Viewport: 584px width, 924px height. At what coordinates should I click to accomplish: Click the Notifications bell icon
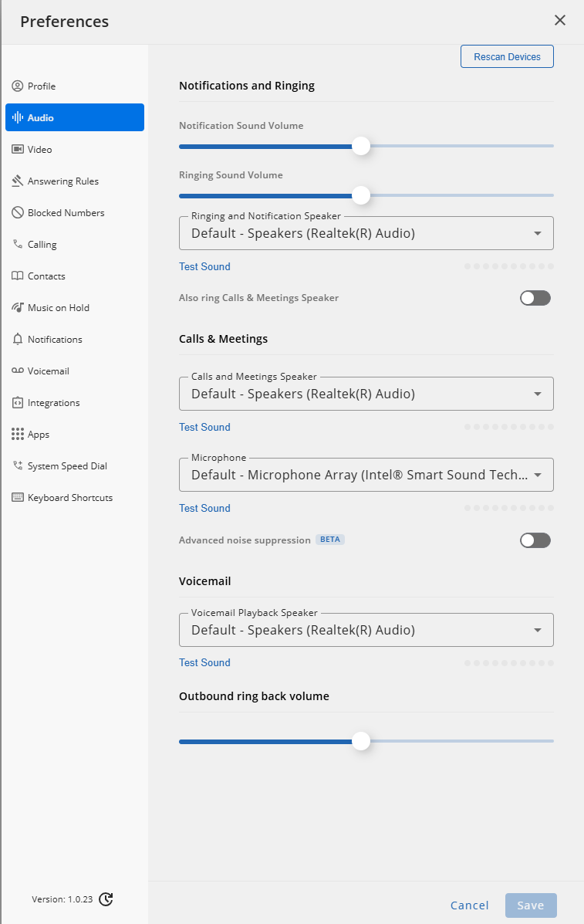pyautogui.click(x=18, y=340)
